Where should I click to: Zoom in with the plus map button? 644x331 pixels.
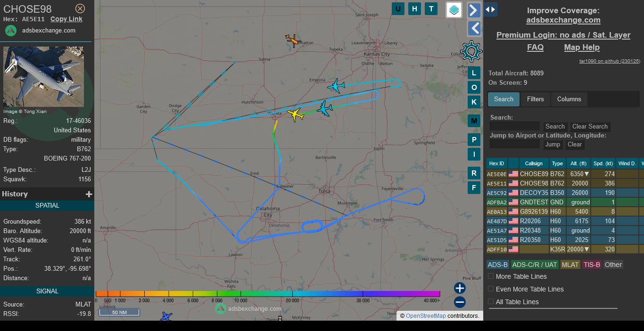[x=460, y=288]
